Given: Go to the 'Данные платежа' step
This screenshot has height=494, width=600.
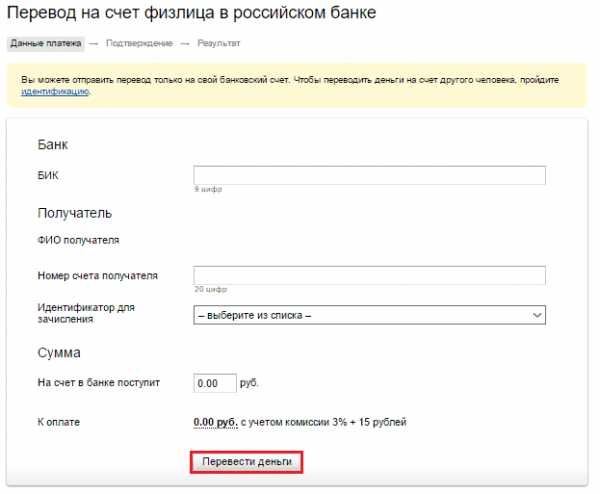Looking at the screenshot, I should 45,44.
